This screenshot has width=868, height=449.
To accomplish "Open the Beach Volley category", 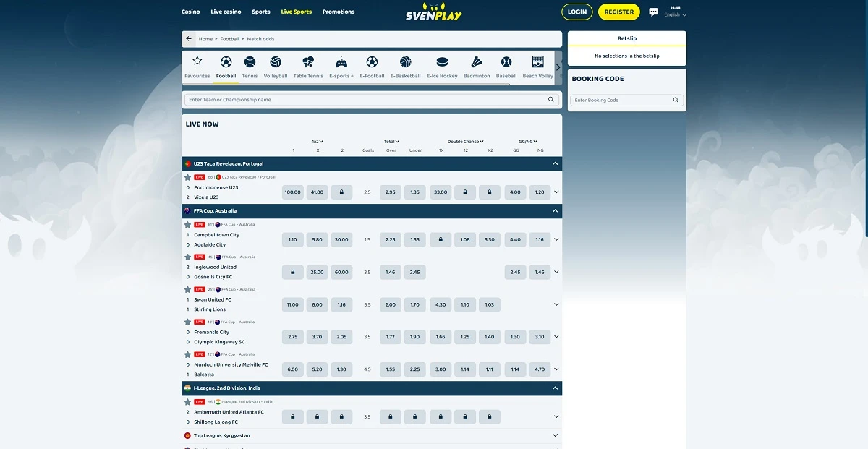I will [537, 67].
